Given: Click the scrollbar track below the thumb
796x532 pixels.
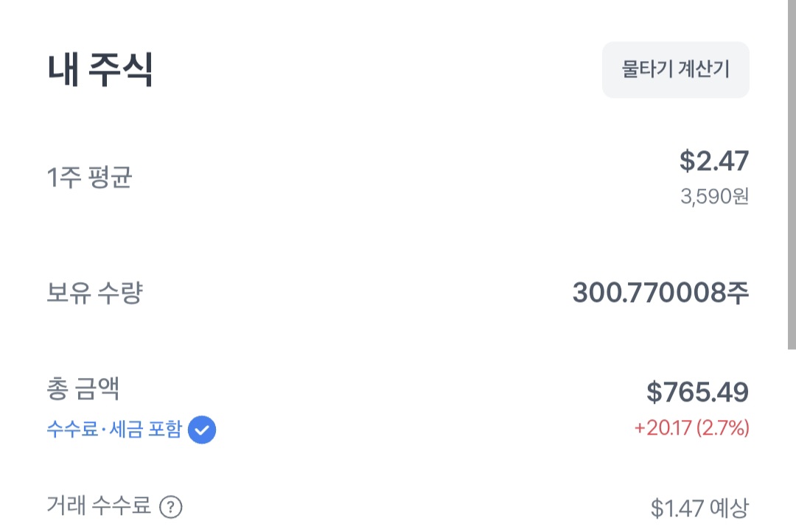Looking at the screenshot, I should tap(791, 442).
